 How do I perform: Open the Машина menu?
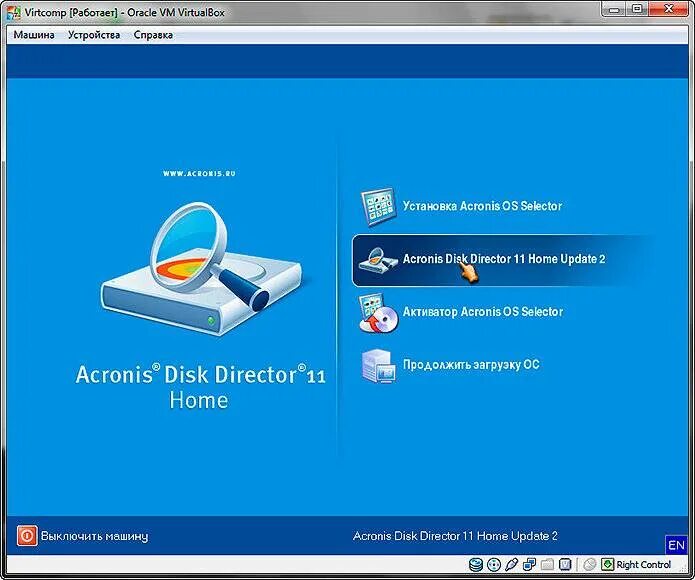pos(34,35)
